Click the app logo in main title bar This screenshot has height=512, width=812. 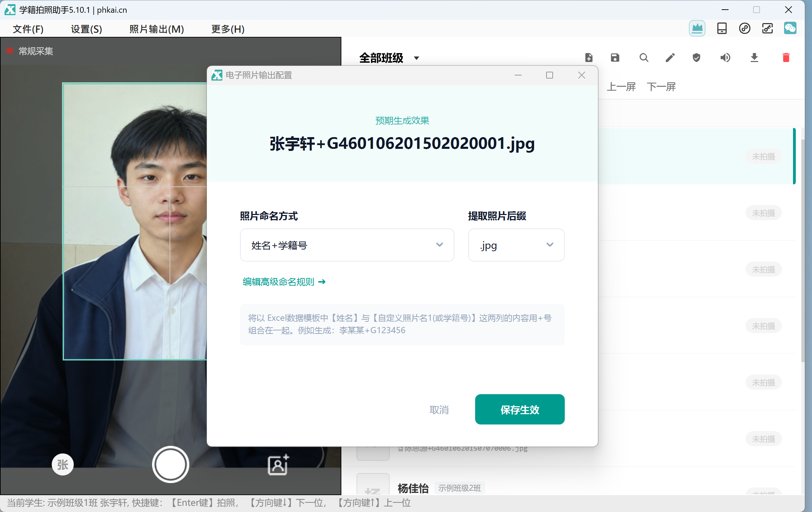(10, 10)
